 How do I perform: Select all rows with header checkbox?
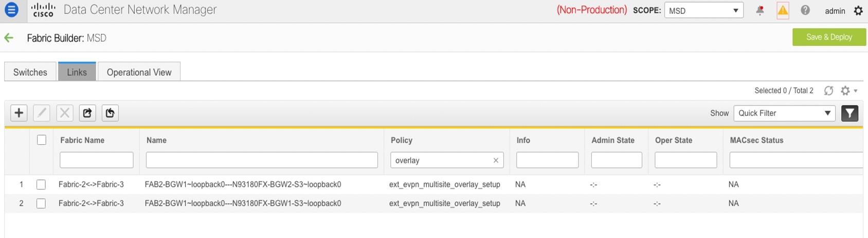click(42, 140)
